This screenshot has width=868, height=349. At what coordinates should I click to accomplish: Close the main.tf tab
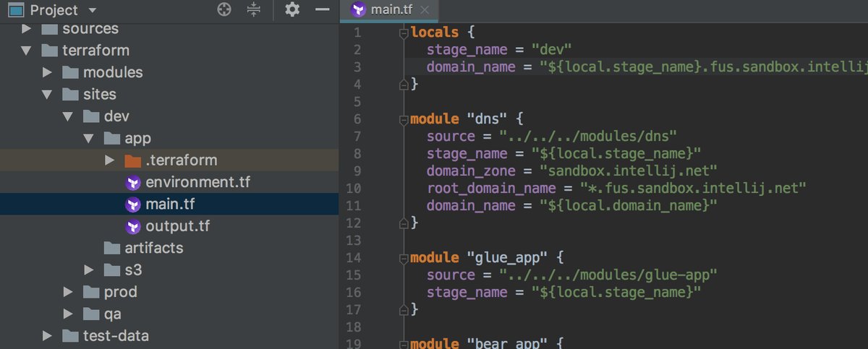tap(425, 10)
